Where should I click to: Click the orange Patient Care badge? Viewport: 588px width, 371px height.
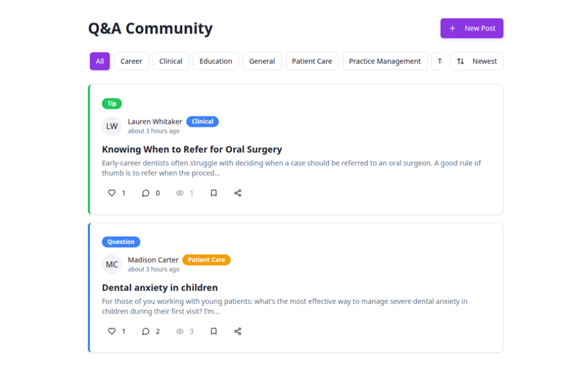tap(206, 260)
